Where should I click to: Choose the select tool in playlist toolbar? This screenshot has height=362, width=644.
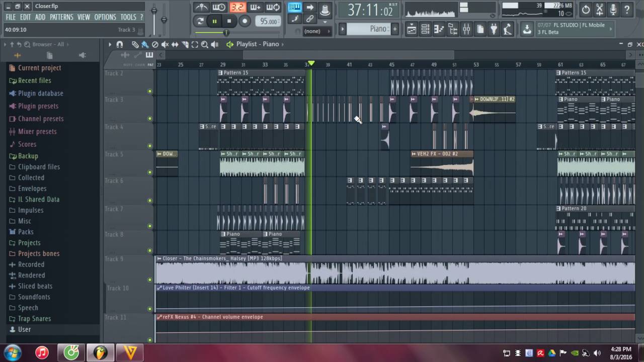(195, 44)
